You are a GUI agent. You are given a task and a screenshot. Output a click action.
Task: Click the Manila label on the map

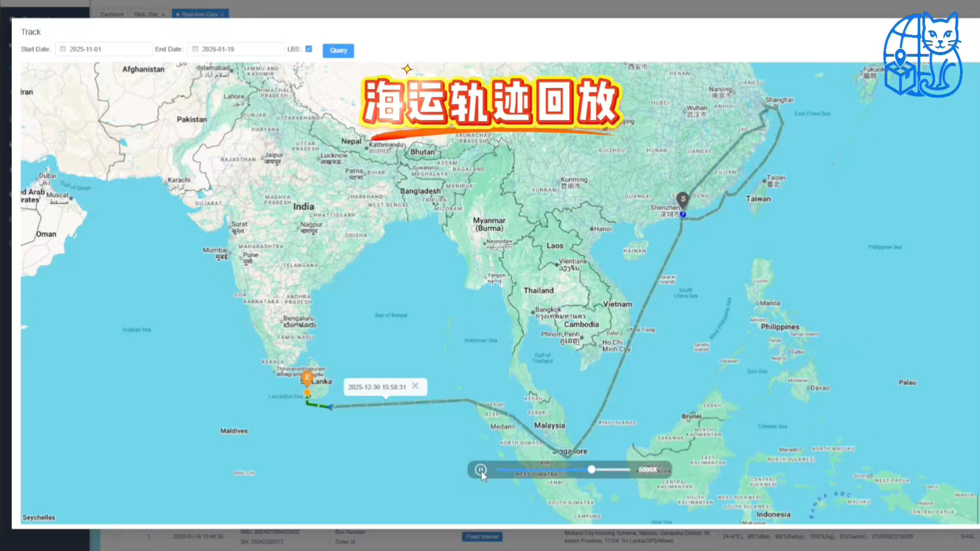[770, 303]
